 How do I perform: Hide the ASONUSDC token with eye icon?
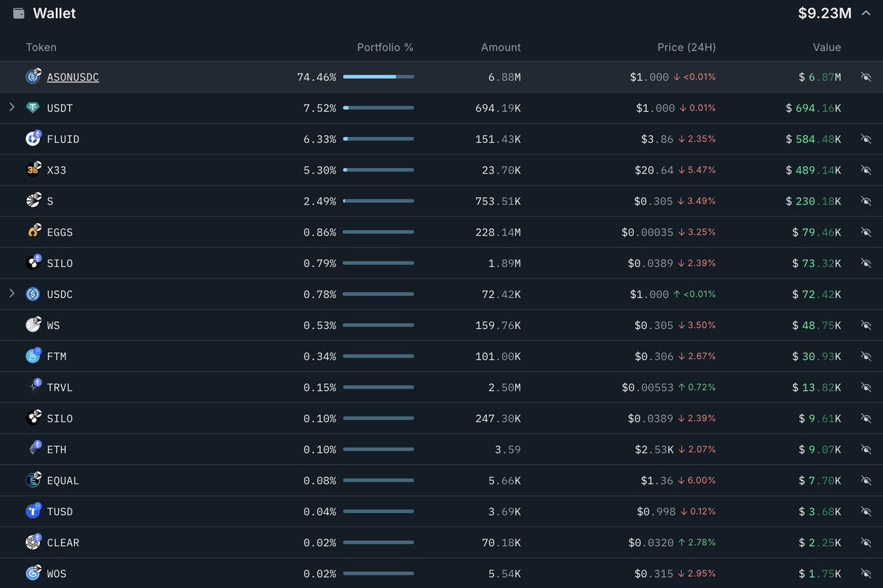[x=865, y=77]
